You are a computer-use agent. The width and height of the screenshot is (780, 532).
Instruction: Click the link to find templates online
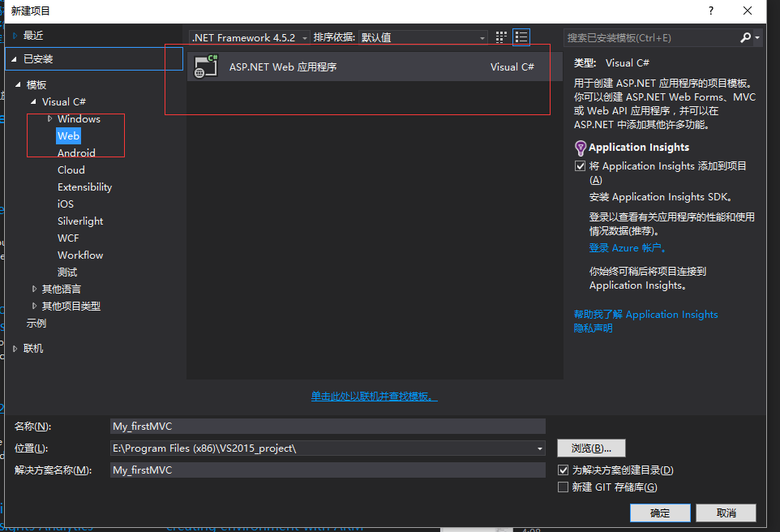374,396
